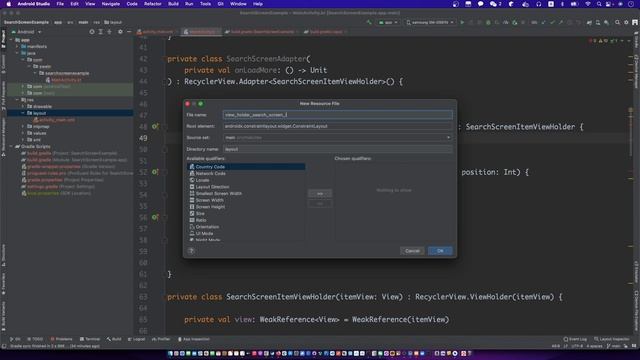The height and width of the screenshot is (360, 640).
Task: Open the Project panel gear options
Action: [120, 31]
